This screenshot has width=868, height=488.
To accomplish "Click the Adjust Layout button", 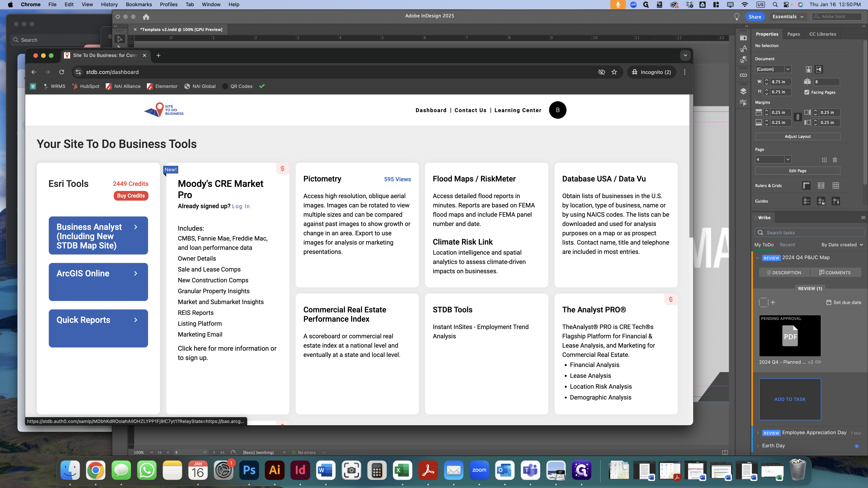I will coord(798,136).
